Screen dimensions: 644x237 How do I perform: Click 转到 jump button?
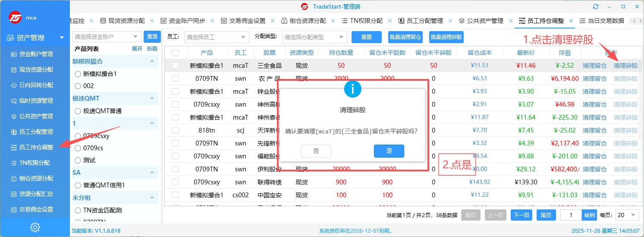pyautogui.click(x=589, y=215)
